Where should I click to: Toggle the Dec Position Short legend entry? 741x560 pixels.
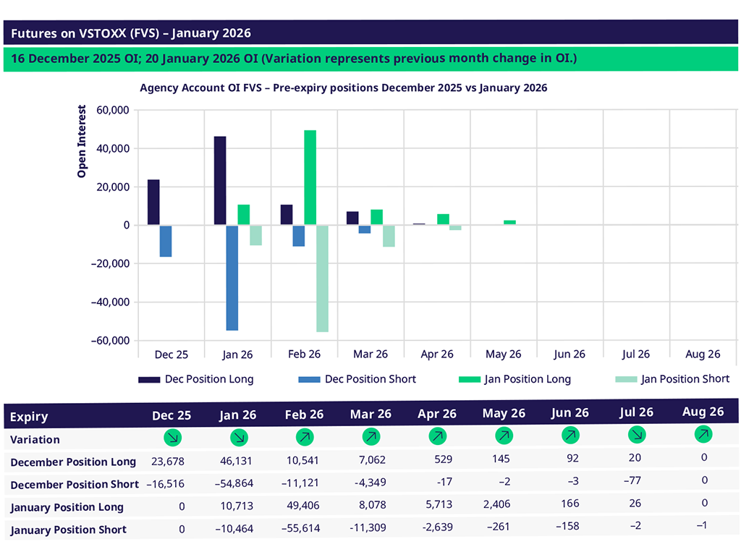point(357,379)
